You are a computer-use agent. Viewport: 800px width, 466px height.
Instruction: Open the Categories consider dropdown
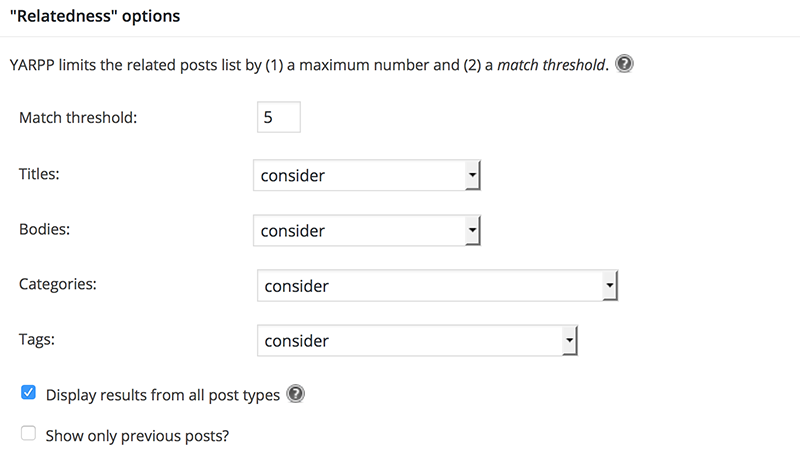pyautogui.click(x=437, y=285)
